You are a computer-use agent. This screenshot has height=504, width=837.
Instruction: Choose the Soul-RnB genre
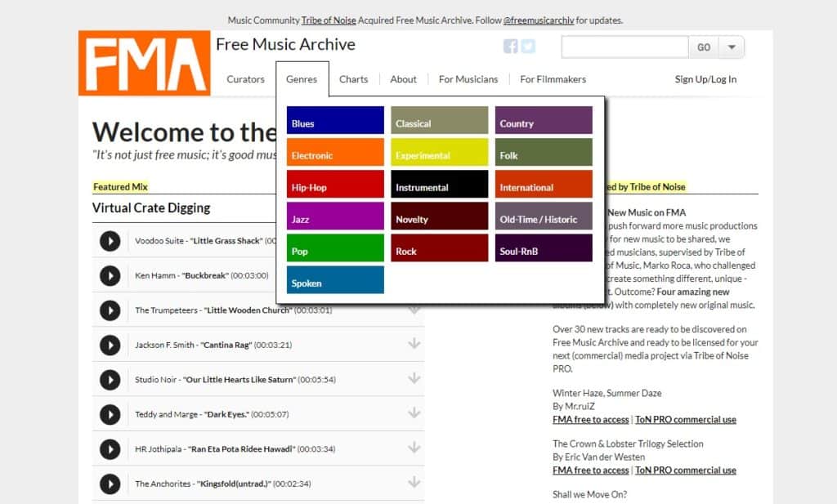coord(544,248)
